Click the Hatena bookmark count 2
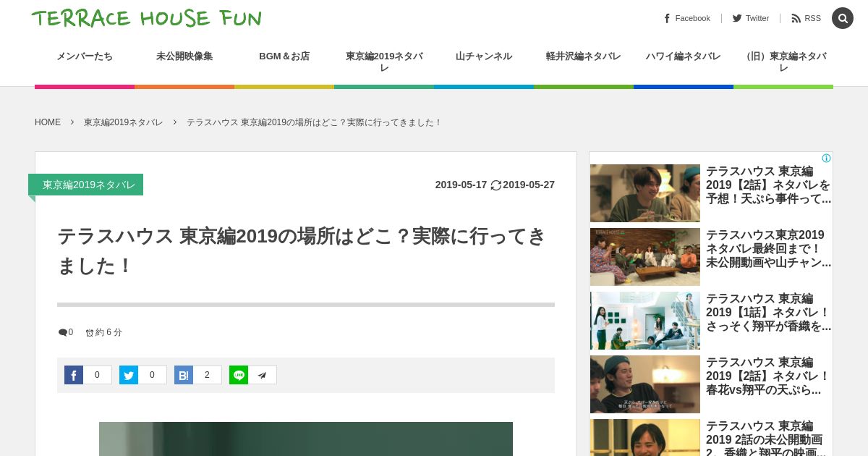Viewport: 868px width, 456px height. tap(207, 375)
